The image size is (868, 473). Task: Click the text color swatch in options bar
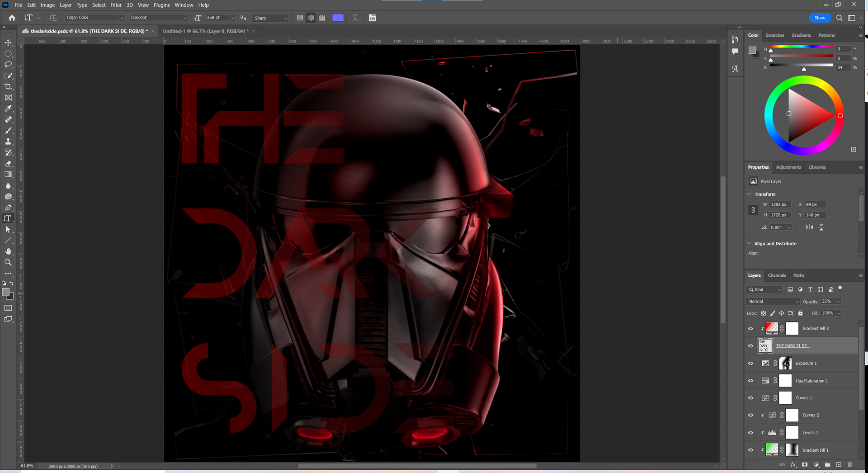click(338, 18)
